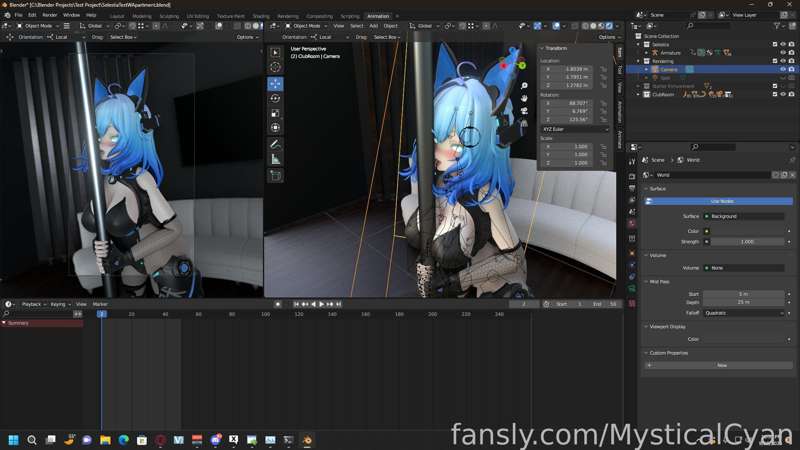The width and height of the screenshot is (800, 450).
Task: Toggle ClubRoom collection eye visibility
Action: pyautogui.click(x=783, y=94)
